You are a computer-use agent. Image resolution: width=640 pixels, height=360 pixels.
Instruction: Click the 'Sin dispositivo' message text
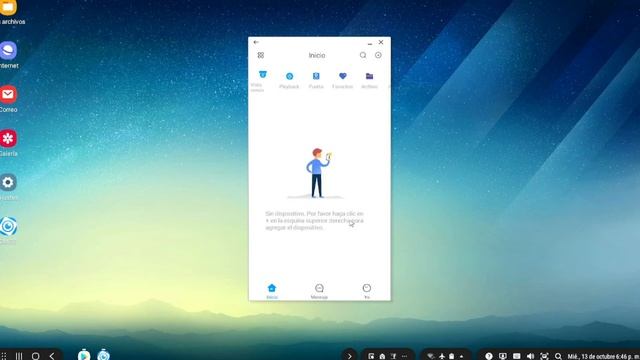coord(314,220)
